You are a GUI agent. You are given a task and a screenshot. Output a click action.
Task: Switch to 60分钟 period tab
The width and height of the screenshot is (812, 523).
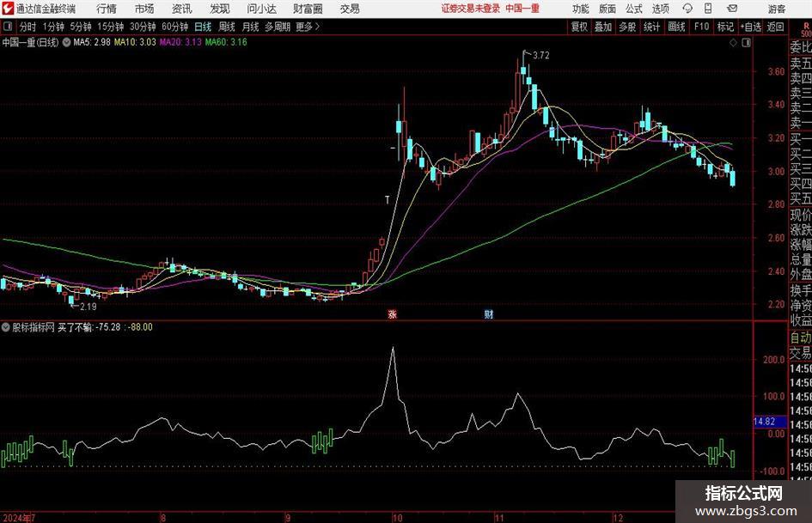(x=175, y=27)
